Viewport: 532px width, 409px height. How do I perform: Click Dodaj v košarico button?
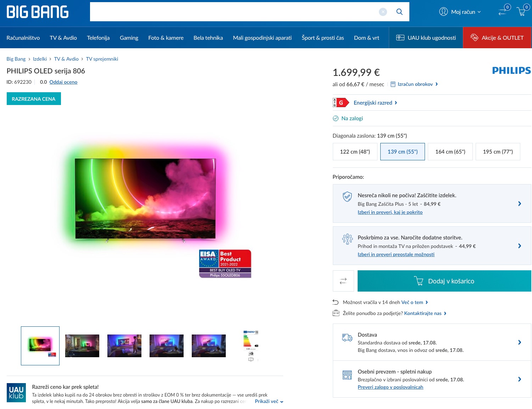tap(444, 281)
